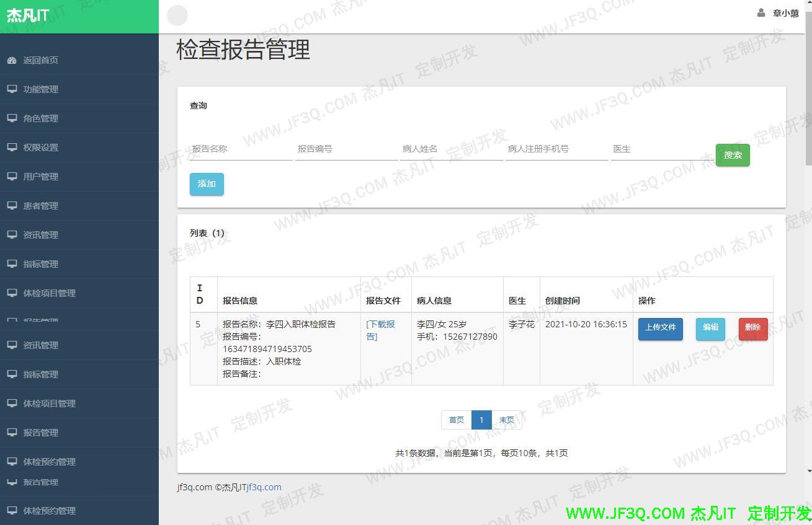Click the green 搜索 search button
This screenshot has width=812, height=525.
point(733,155)
